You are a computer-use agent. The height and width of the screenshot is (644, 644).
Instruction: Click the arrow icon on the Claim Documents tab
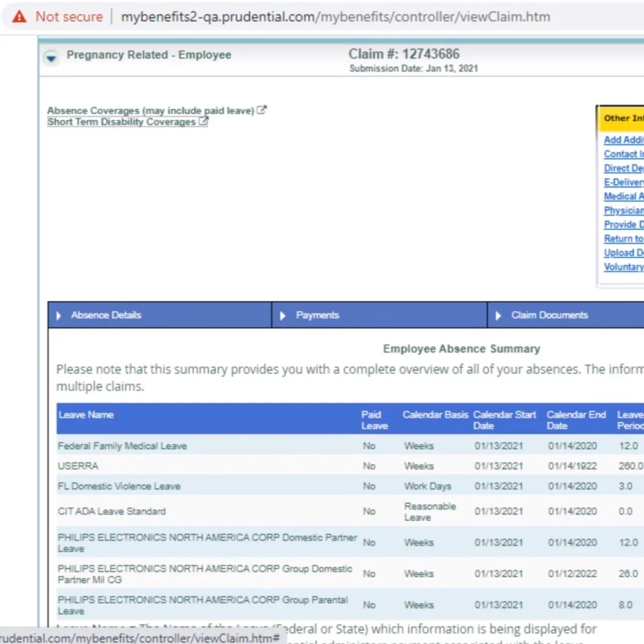click(498, 315)
